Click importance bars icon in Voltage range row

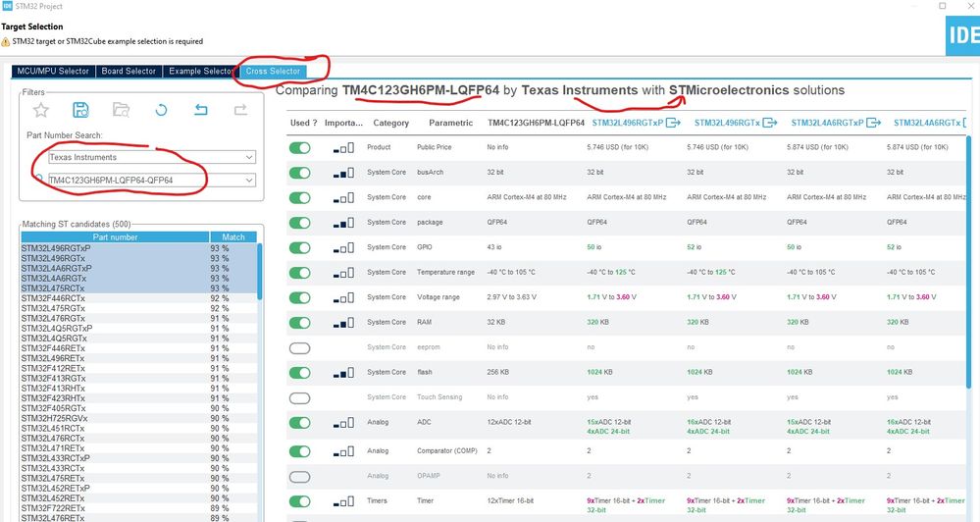point(343,297)
